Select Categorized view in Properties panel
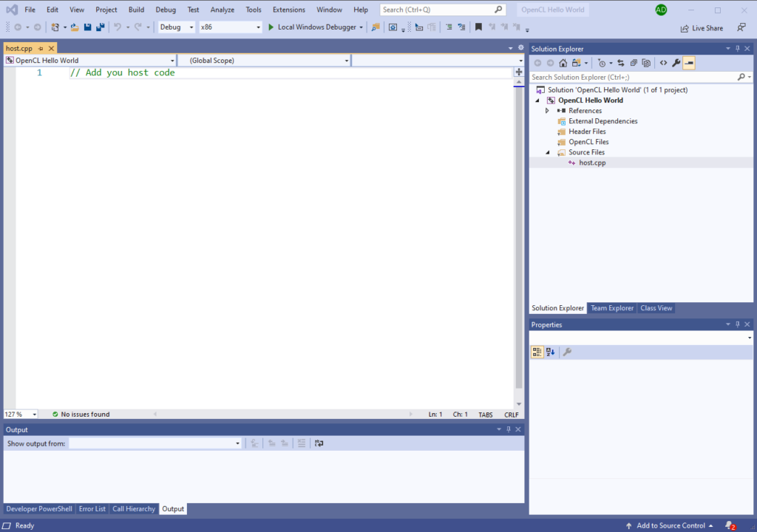Viewport: 757px width, 532px height. coord(537,352)
